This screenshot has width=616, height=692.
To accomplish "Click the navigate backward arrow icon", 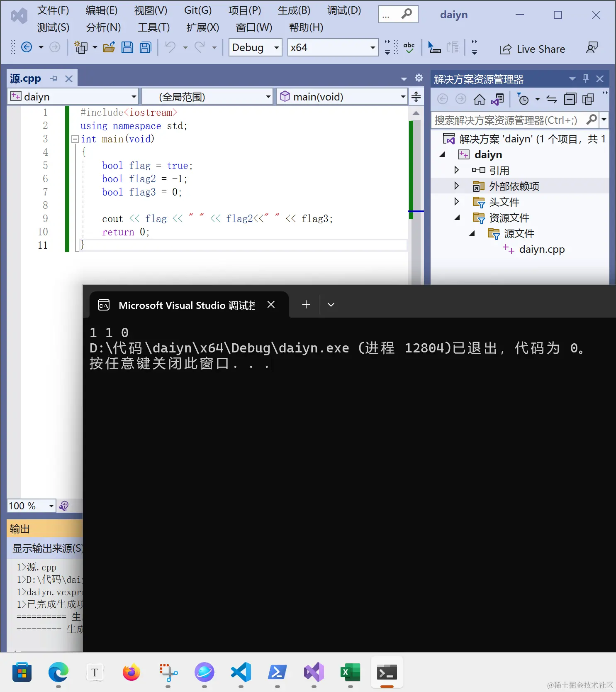I will (27, 47).
